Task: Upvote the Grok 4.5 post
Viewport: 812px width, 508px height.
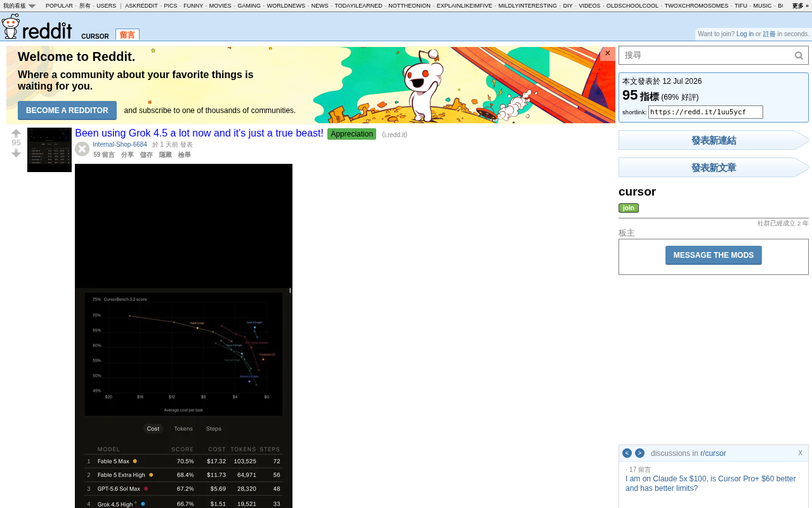Action: [16, 133]
